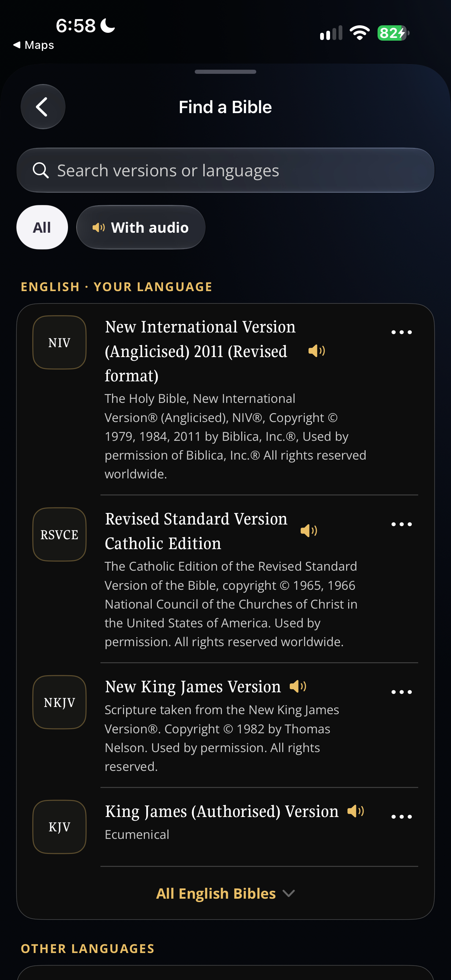The width and height of the screenshot is (451, 980).
Task: Tap the English · Your Language section header
Action: 117,286
